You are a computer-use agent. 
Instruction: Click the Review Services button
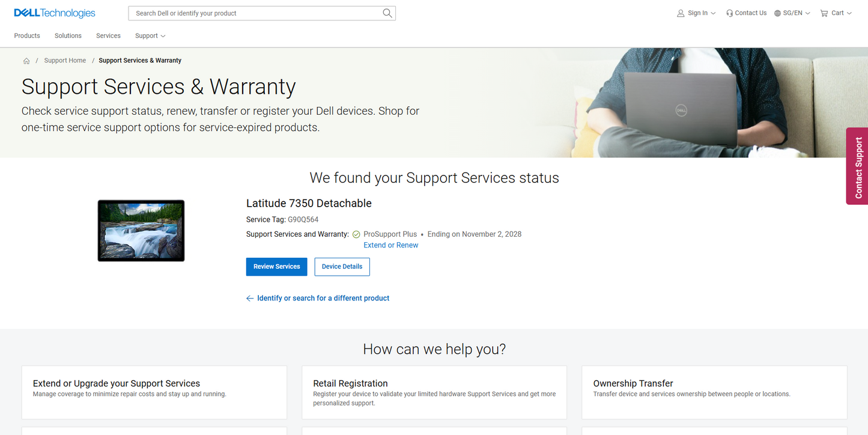tap(276, 266)
